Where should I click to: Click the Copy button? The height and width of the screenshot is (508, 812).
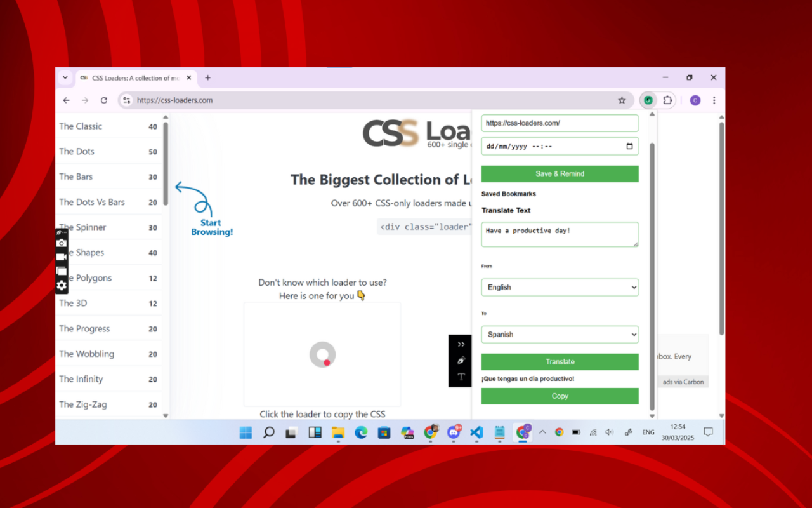click(560, 396)
